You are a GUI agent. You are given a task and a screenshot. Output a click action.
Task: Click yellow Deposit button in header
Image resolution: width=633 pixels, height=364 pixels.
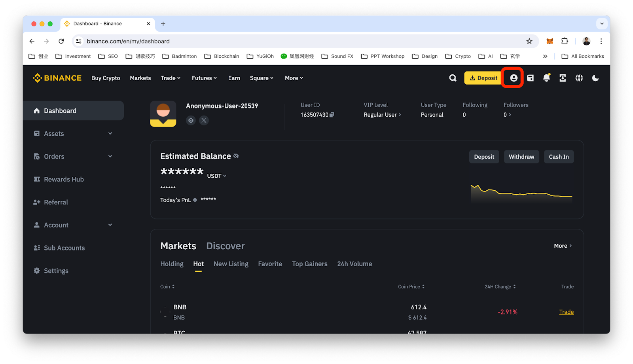[483, 78]
